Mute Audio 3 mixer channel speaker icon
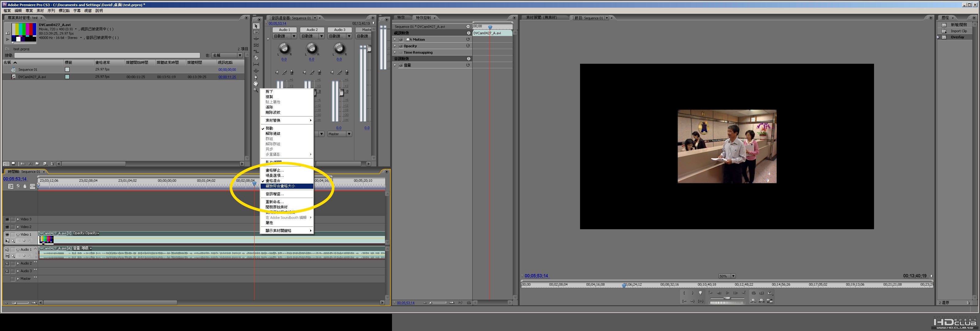The height and width of the screenshot is (331, 980). click(332, 72)
